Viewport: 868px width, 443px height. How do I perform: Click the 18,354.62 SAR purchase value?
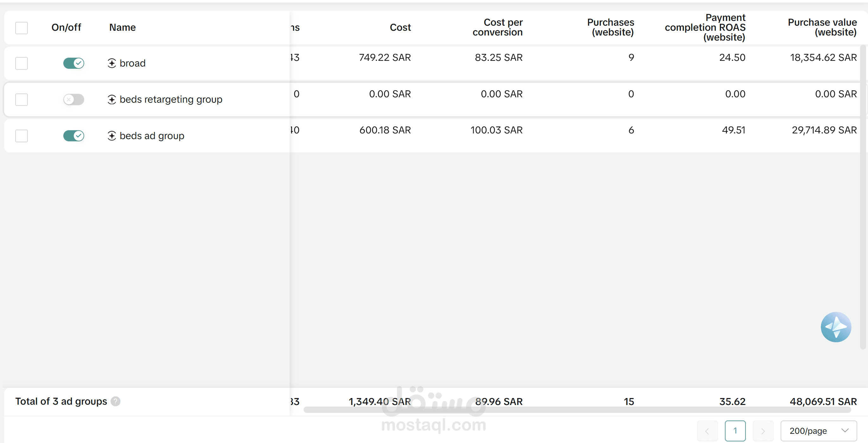click(823, 57)
